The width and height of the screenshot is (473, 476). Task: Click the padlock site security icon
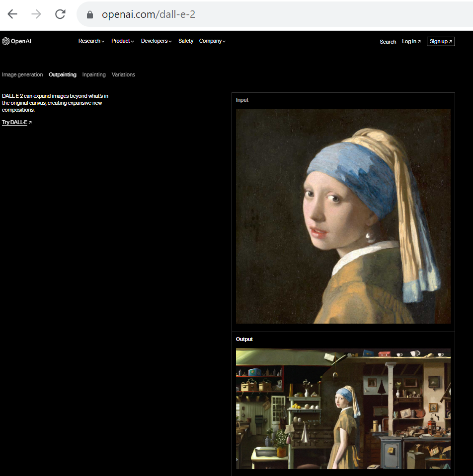(x=90, y=15)
